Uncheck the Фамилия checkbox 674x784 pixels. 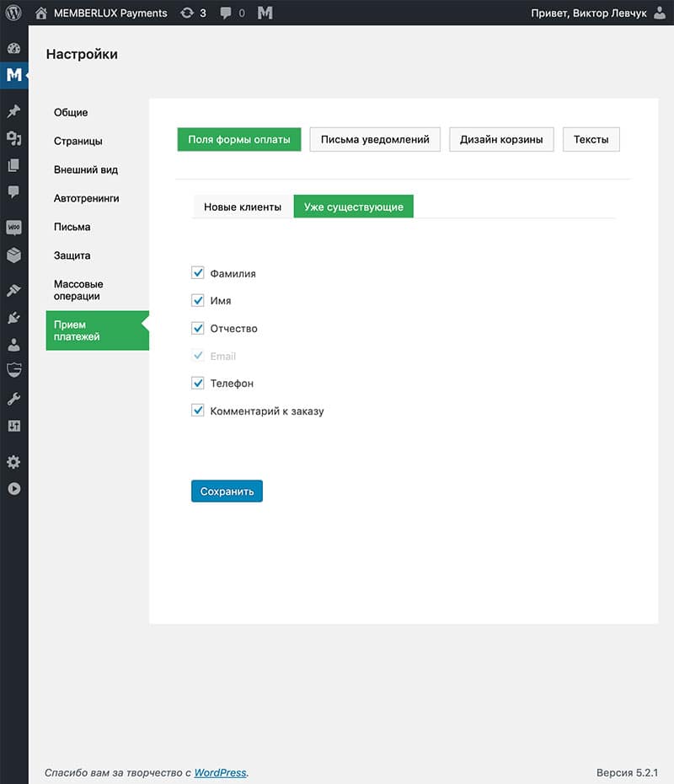tap(198, 273)
